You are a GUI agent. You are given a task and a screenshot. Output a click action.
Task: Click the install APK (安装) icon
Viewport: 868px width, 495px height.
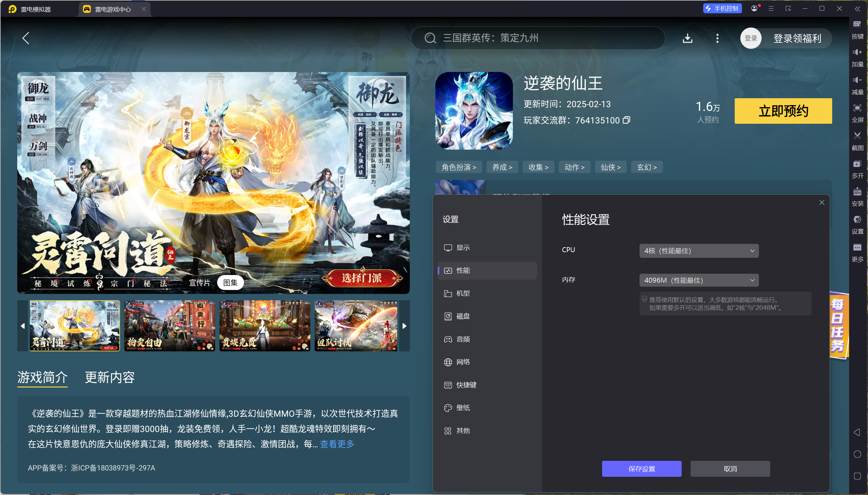857,192
